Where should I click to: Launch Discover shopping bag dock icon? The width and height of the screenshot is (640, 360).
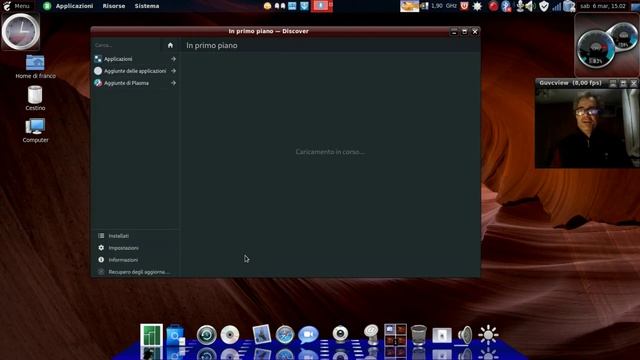[x=176, y=336]
